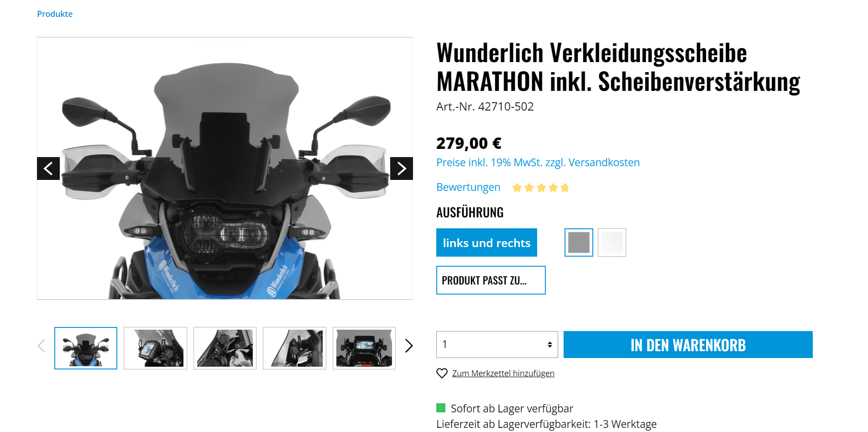This screenshot has width=868, height=432.
Task: Click the yellow star rating icons
Action: pyautogui.click(x=541, y=187)
